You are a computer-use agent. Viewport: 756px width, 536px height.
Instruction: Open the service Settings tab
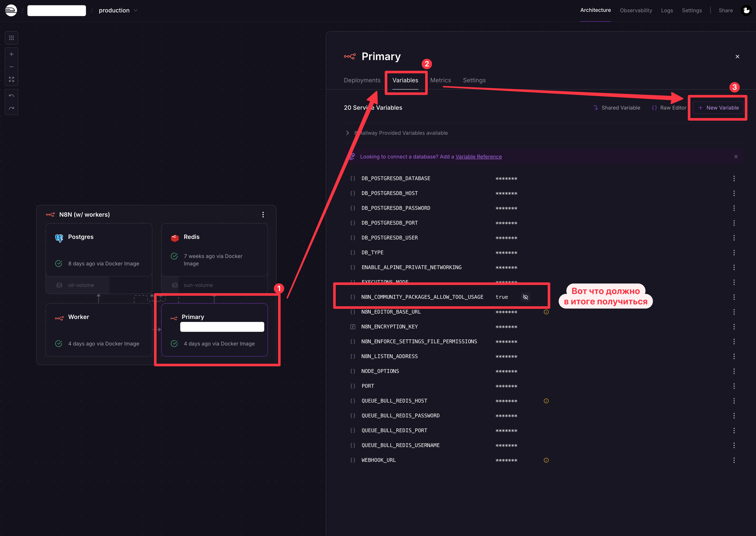pos(474,80)
